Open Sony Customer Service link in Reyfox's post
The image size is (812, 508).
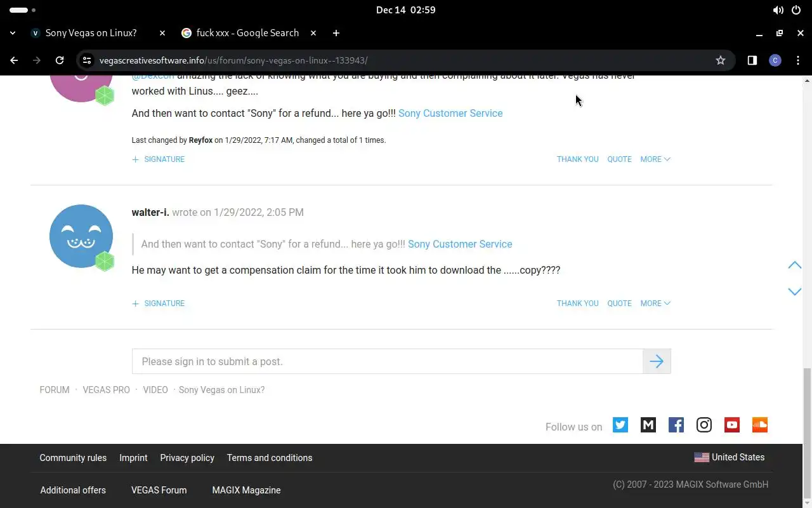450,113
